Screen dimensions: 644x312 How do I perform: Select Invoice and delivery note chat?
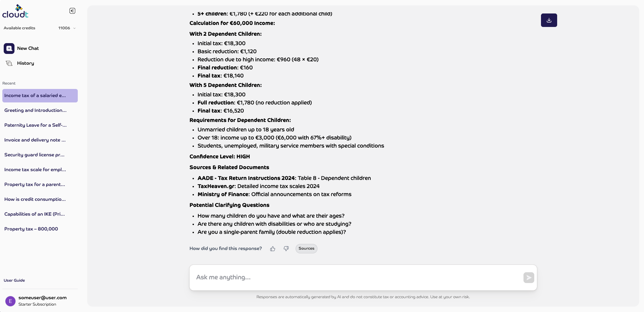click(x=35, y=140)
